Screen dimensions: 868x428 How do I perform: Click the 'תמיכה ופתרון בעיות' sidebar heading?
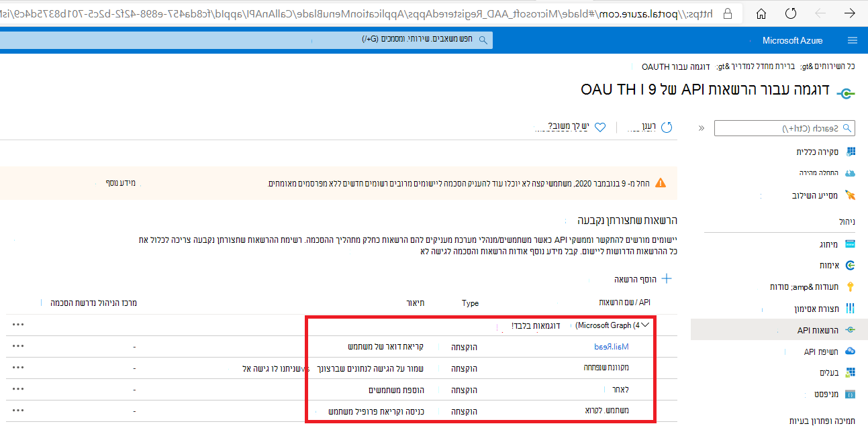(824, 421)
